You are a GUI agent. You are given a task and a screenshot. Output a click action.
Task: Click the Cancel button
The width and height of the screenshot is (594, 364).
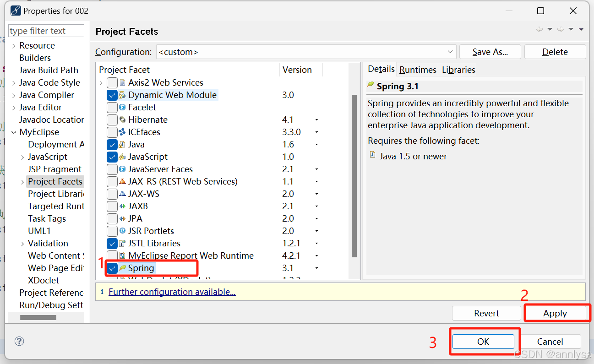click(x=550, y=342)
